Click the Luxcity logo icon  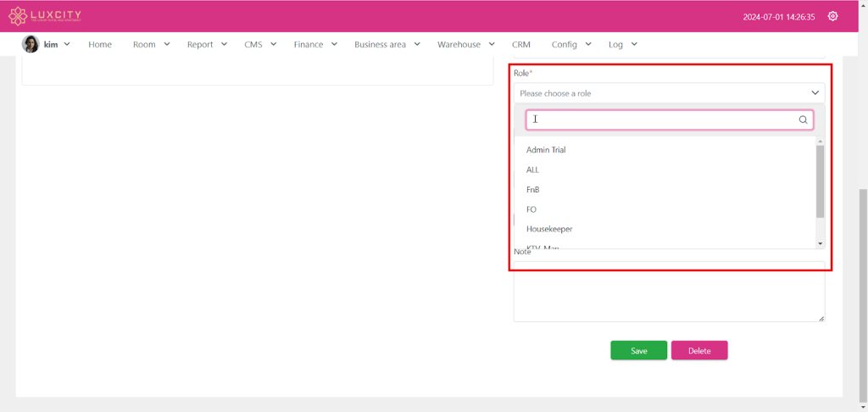(18, 16)
